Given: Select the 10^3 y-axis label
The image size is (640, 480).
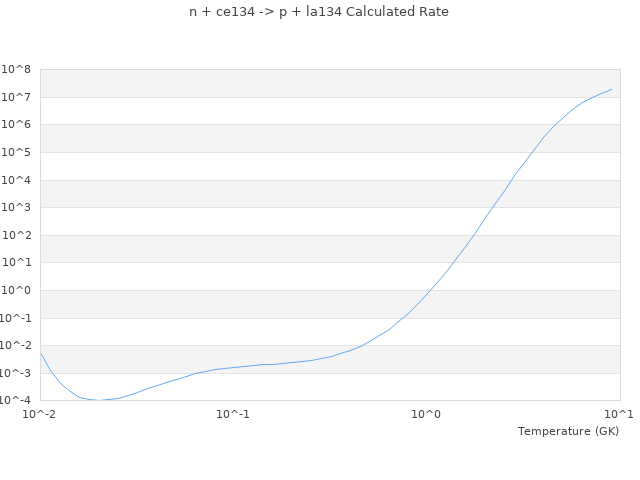Looking at the screenshot, I should pyautogui.click(x=16, y=208).
